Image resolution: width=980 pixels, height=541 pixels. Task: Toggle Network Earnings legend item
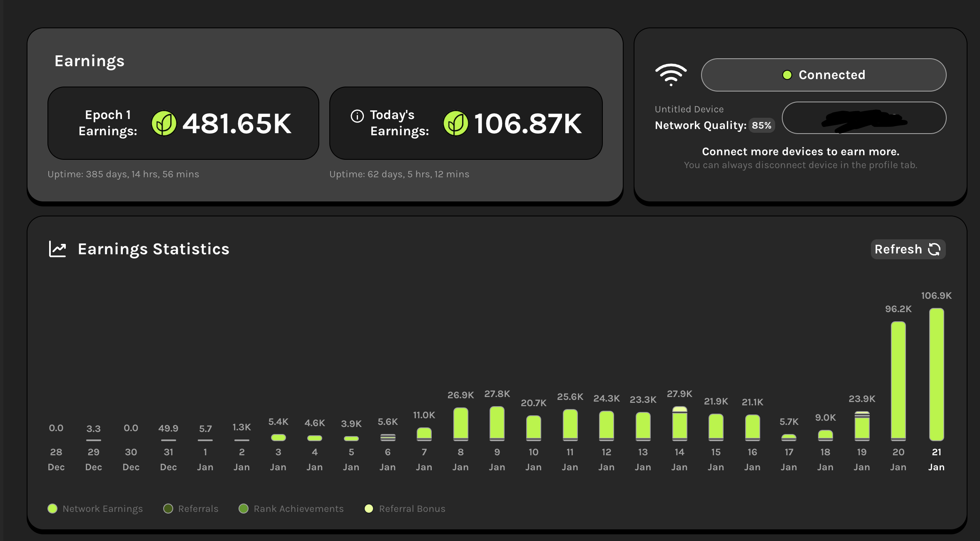click(x=95, y=509)
